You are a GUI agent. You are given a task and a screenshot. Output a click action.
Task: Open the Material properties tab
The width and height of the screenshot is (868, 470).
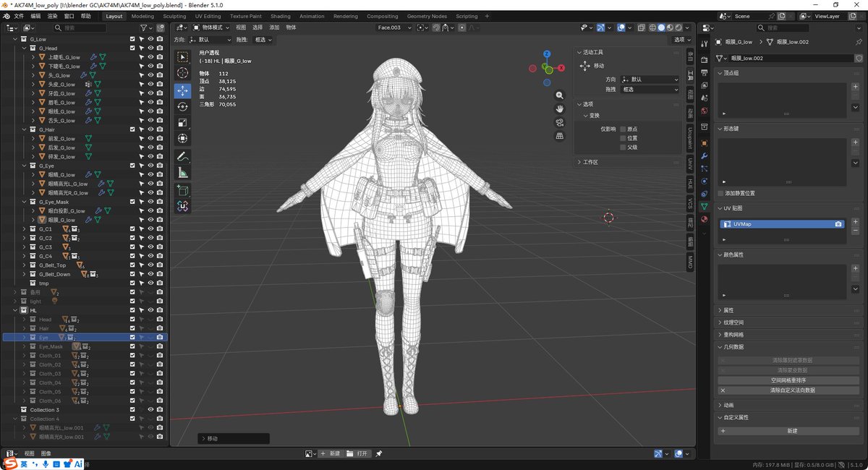[x=705, y=220]
